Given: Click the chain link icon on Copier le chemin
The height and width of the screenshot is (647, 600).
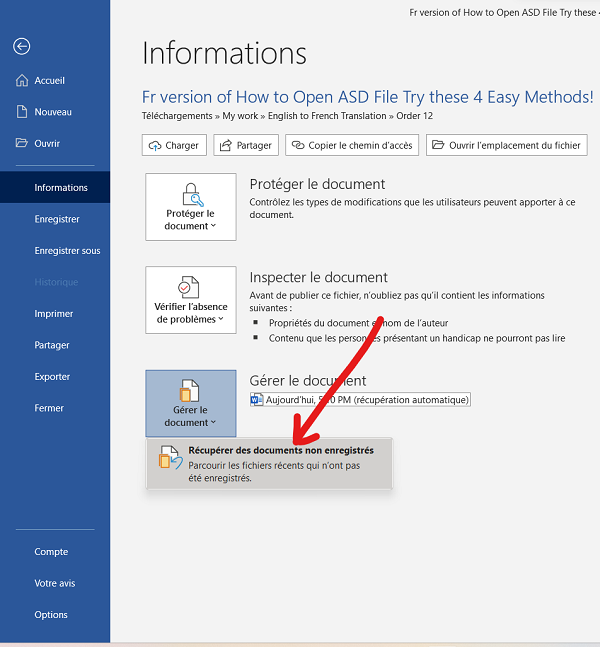Looking at the screenshot, I should [x=298, y=145].
